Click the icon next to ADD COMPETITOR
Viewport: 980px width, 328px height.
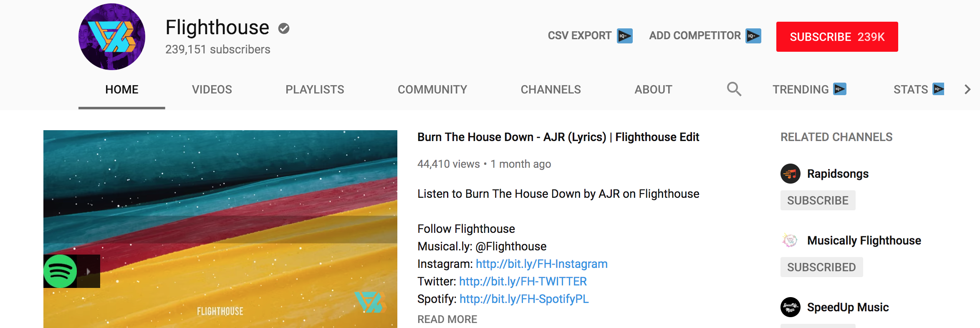[x=753, y=36]
